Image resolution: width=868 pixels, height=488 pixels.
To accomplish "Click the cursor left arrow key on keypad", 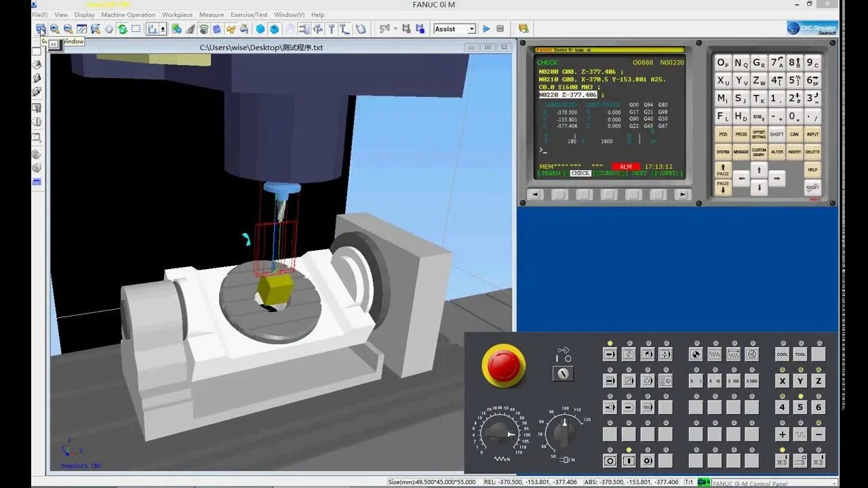I will [741, 179].
